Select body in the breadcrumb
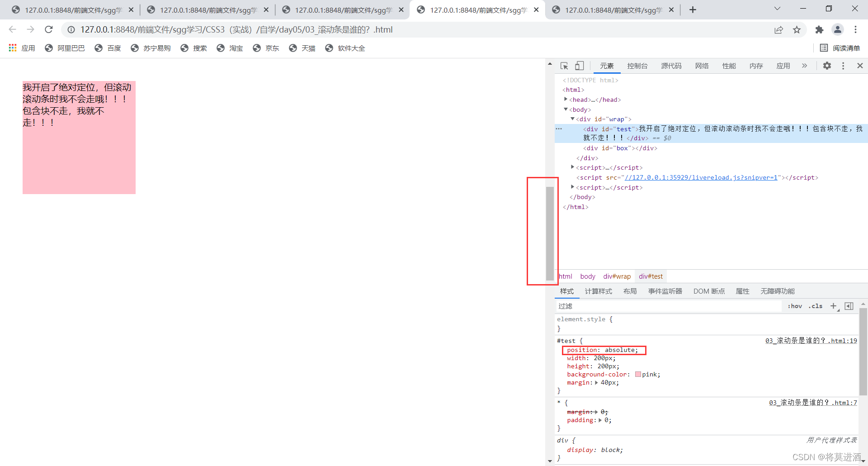The width and height of the screenshot is (868, 466). [x=588, y=276]
